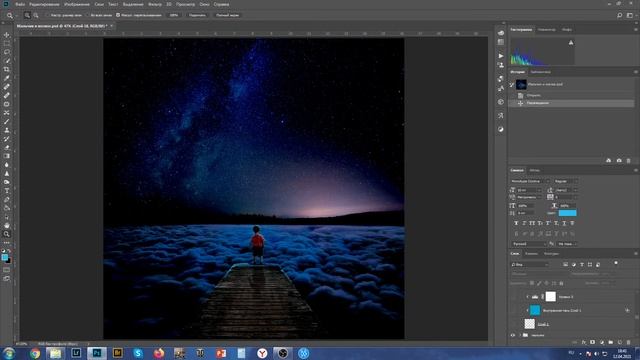Open the font size dropdown
Image resolution: width=640 pixels, height=360 pixels.
[x=528, y=190]
